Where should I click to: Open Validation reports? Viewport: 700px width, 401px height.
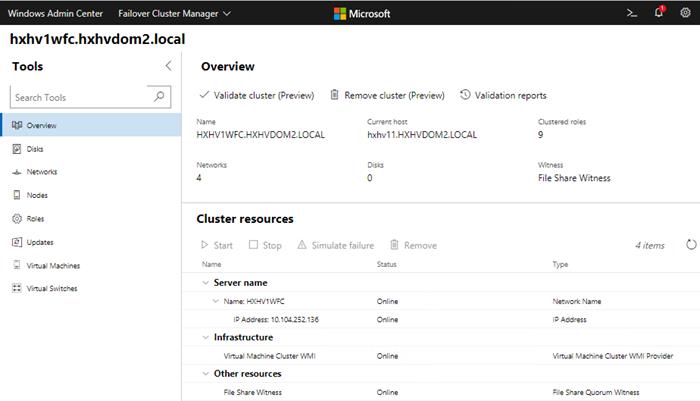503,95
